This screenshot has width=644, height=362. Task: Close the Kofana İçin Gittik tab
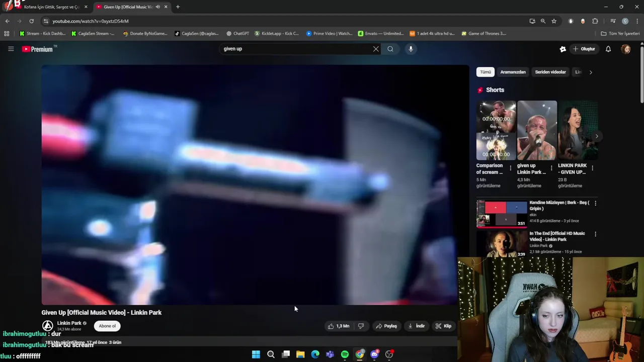click(86, 7)
